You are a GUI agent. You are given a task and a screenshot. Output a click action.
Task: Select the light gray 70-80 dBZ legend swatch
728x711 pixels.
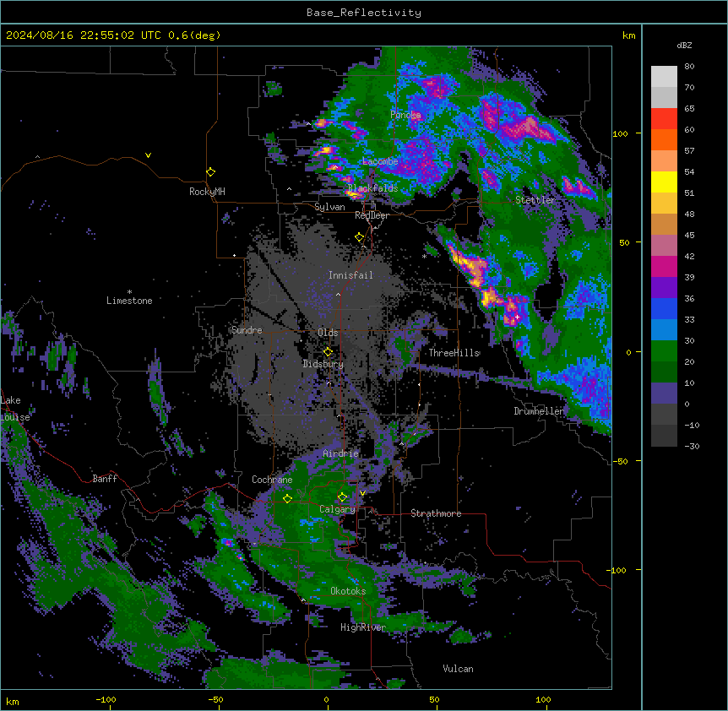point(664,77)
